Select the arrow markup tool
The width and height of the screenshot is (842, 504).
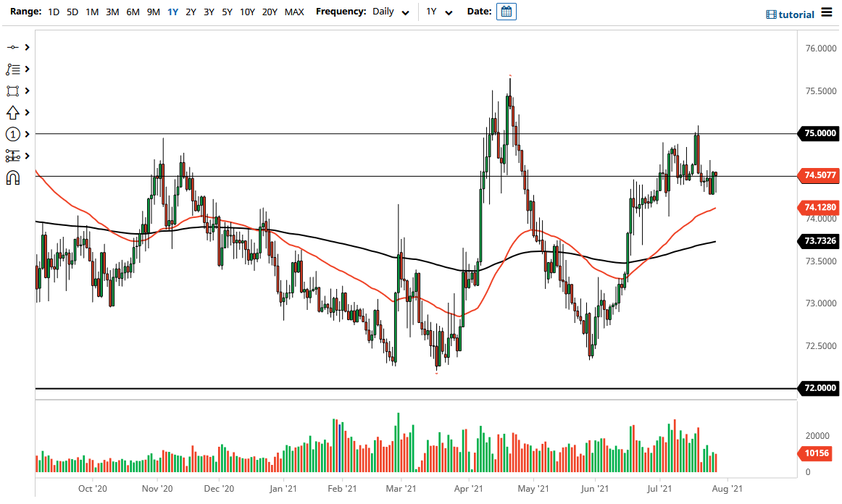pos(13,112)
